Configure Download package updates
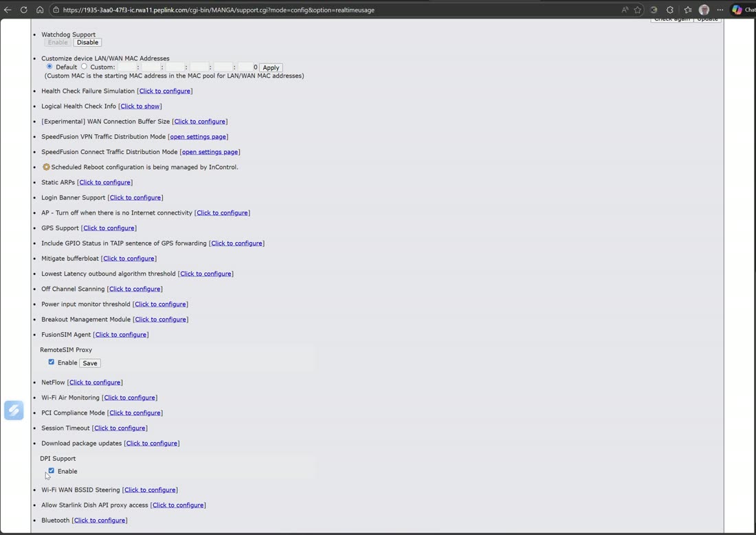The height and width of the screenshot is (535, 756). (151, 444)
